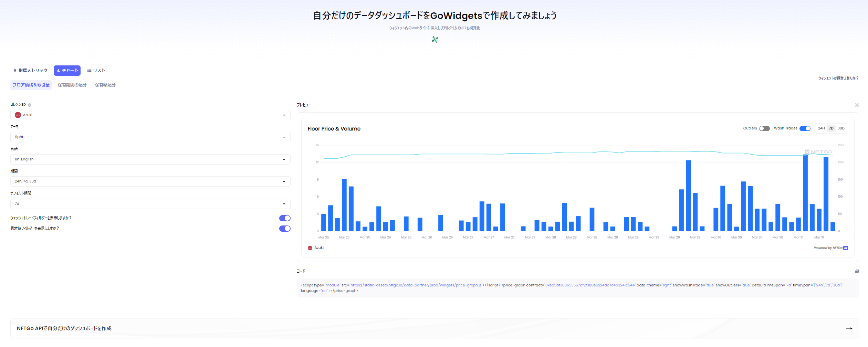
Task: Click the arrow on the NFTGo API banner
Action: pyautogui.click(x=849, y=328)
